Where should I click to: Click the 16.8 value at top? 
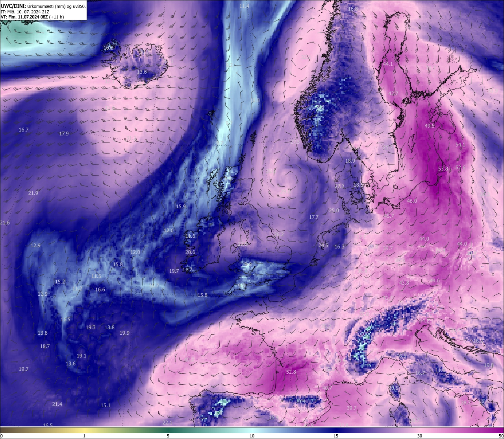pos(353,9)
